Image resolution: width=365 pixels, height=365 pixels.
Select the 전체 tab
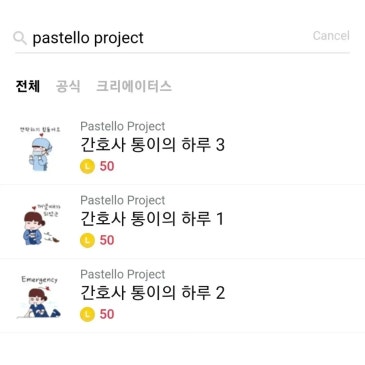coord(28,86)
